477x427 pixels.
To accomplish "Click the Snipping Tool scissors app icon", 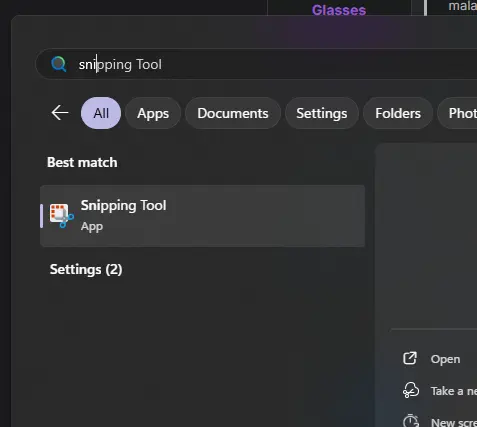I will 62,216.
